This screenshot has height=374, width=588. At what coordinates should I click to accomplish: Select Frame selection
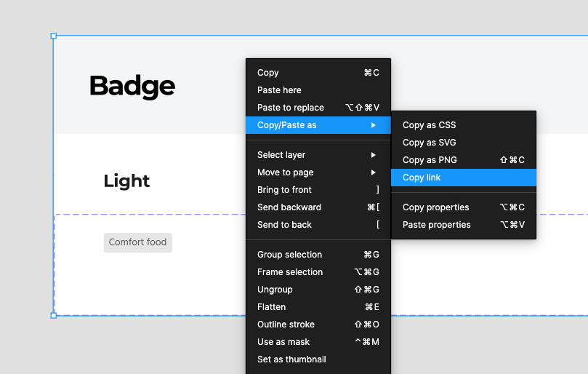click(x=318, y=272)
